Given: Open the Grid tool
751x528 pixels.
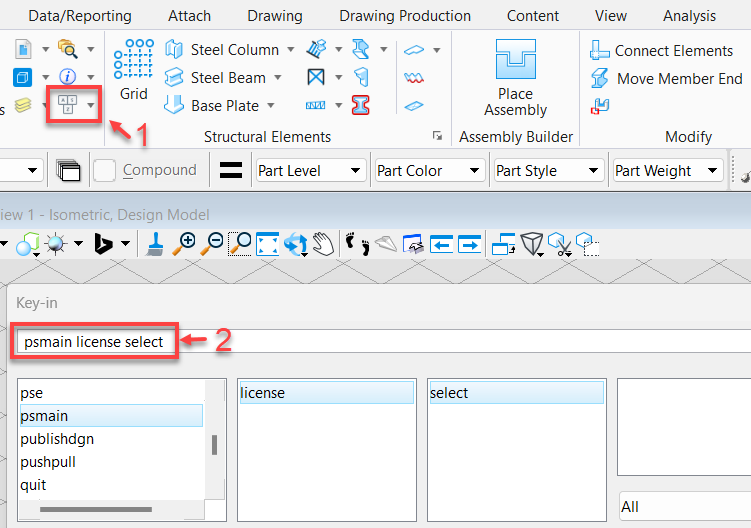Looking at the screenshot, I should tap(134, 70).
